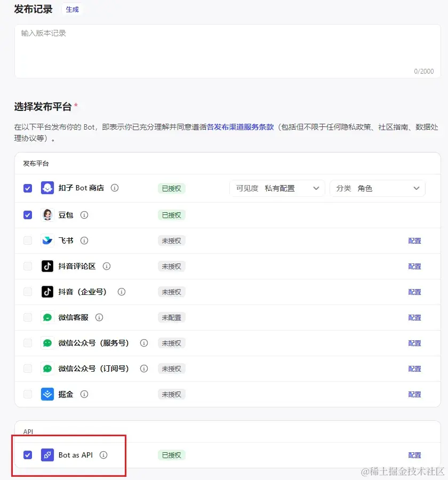Open the 分类 角色 dropdown
The width and height of the screenshot is (448, 480).
click(x=378, y=188)
